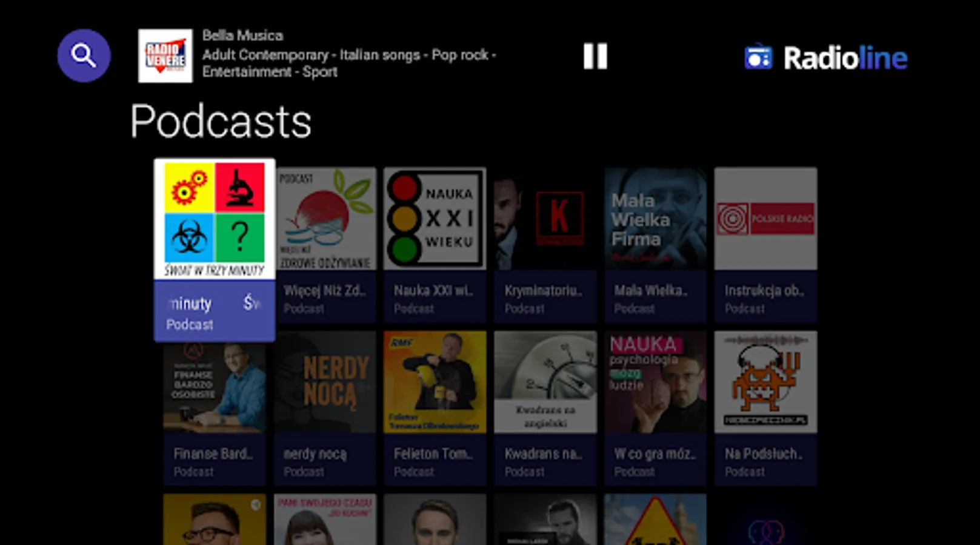Select the 'Kwadrans na..' title
980x545 pixels.
[544, 454]
